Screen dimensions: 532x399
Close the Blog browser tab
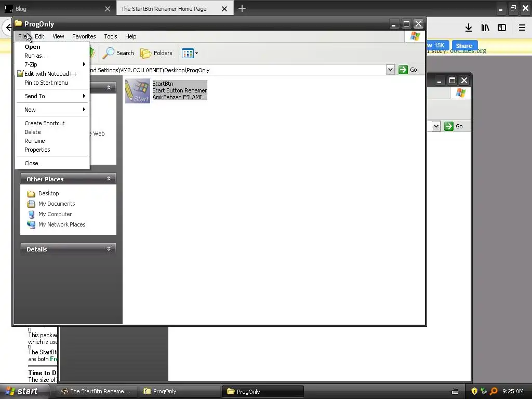(x=108, y=9)
